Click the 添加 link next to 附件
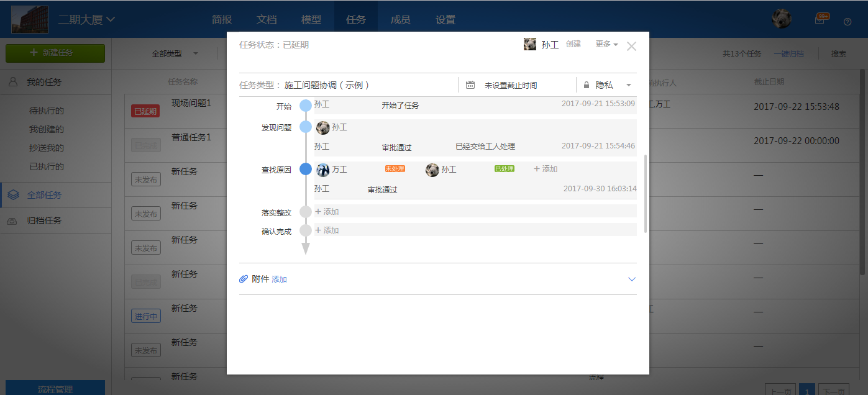Viewport: 868px width, 395px height. coord(280,279)
